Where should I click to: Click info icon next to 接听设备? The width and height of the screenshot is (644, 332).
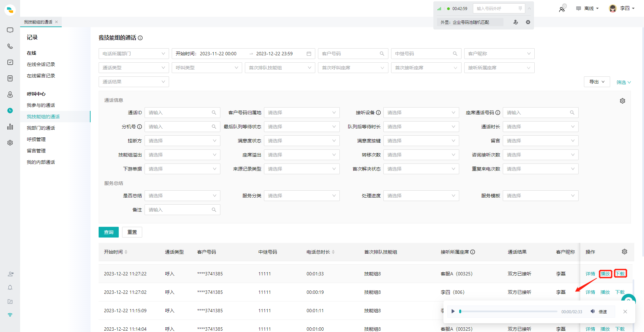pos(378,113)
